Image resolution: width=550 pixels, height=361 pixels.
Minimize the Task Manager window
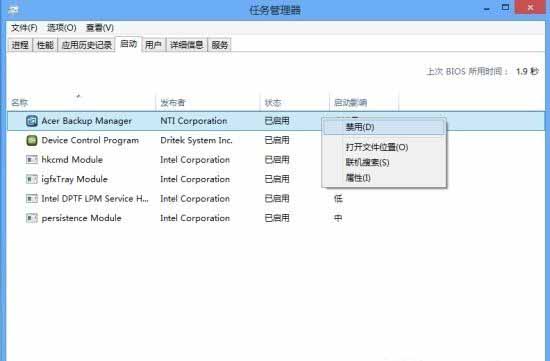pos(487,8)
